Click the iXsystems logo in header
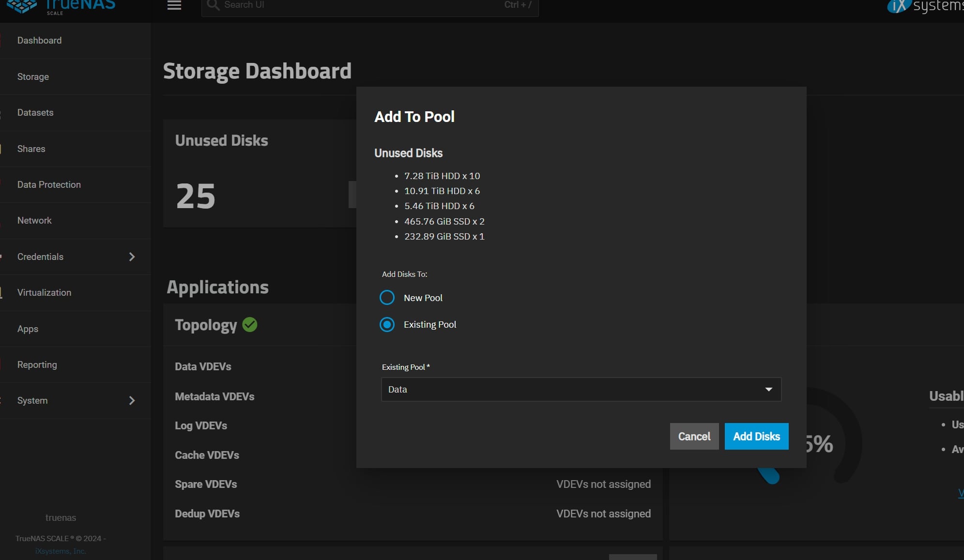The image size is (964, 560). point(926,6)
